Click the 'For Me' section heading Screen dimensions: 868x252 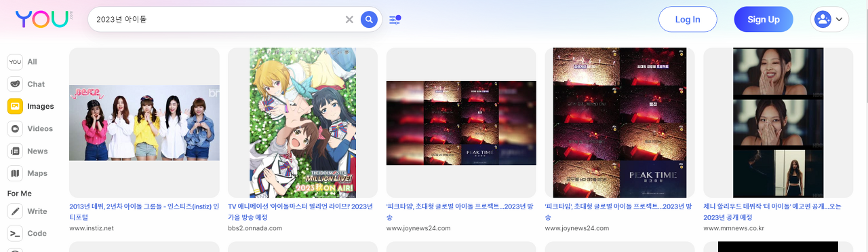(20, 194)
